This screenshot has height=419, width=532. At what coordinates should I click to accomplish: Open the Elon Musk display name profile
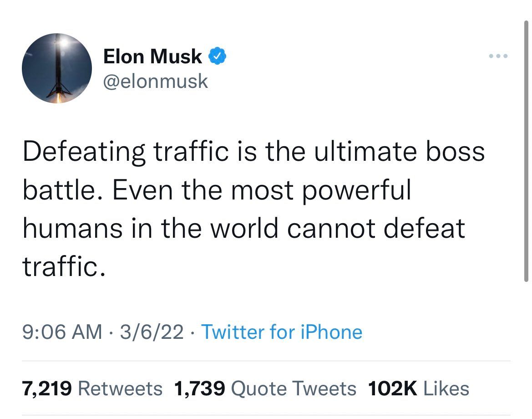tap(152, 56)
